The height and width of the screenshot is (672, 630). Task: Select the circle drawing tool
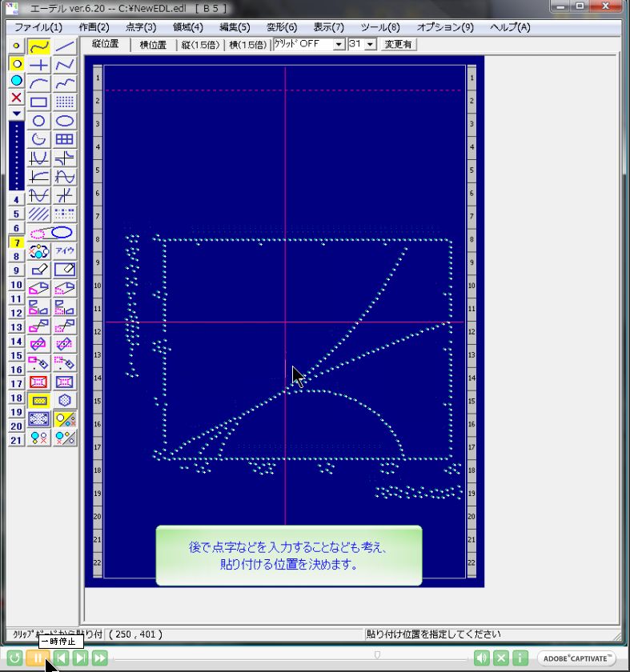39,121
